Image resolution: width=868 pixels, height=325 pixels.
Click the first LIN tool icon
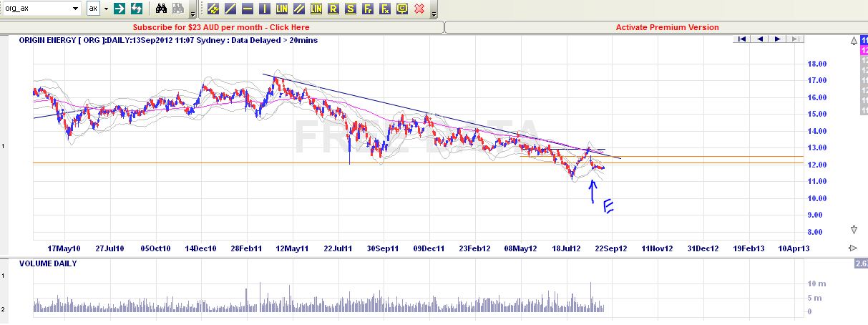coord(281,9)
